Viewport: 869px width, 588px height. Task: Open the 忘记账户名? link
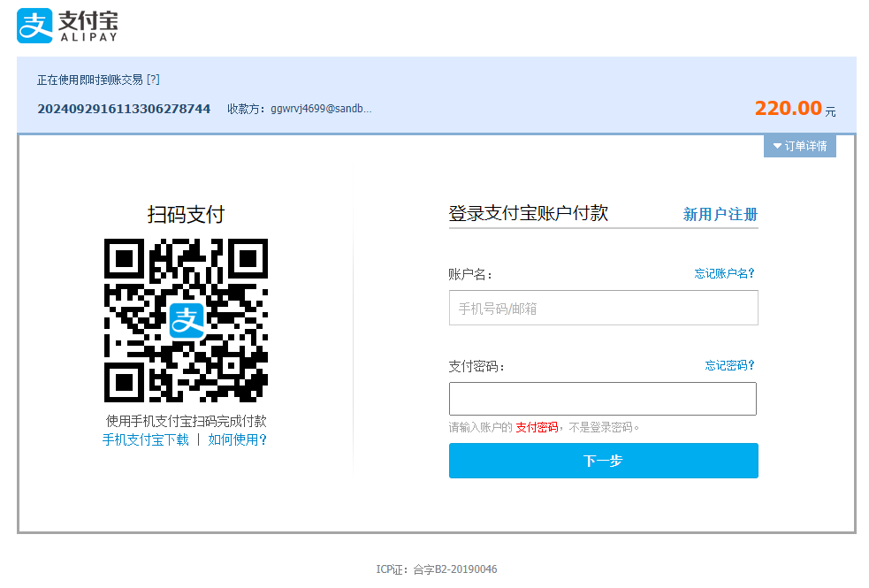click(x=724, y=273)
